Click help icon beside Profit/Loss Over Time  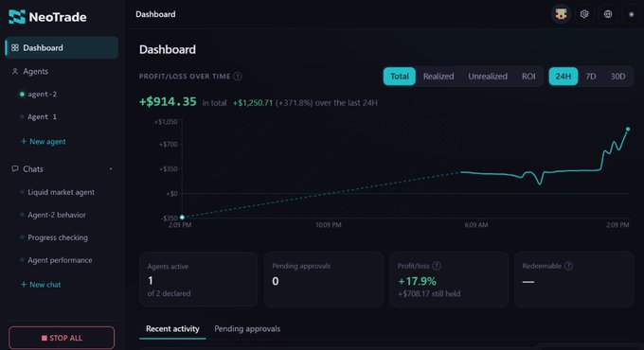(x=238, y=77)
